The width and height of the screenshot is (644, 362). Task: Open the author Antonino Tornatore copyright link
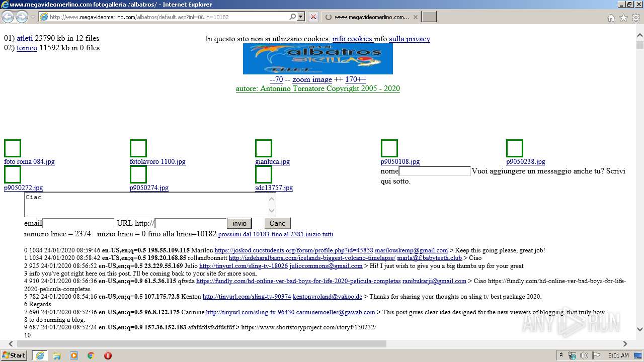click(x=318, y=88)
